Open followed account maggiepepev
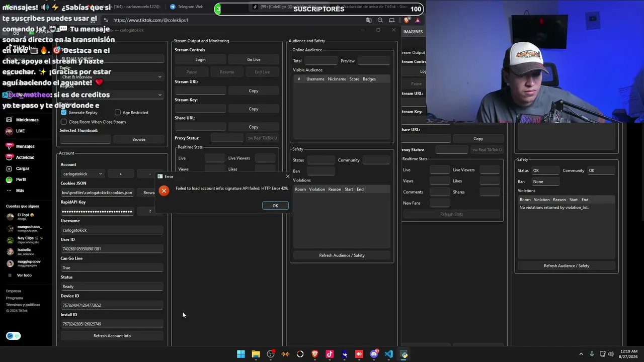Viewport: 644px width, 362px height. 24,263
